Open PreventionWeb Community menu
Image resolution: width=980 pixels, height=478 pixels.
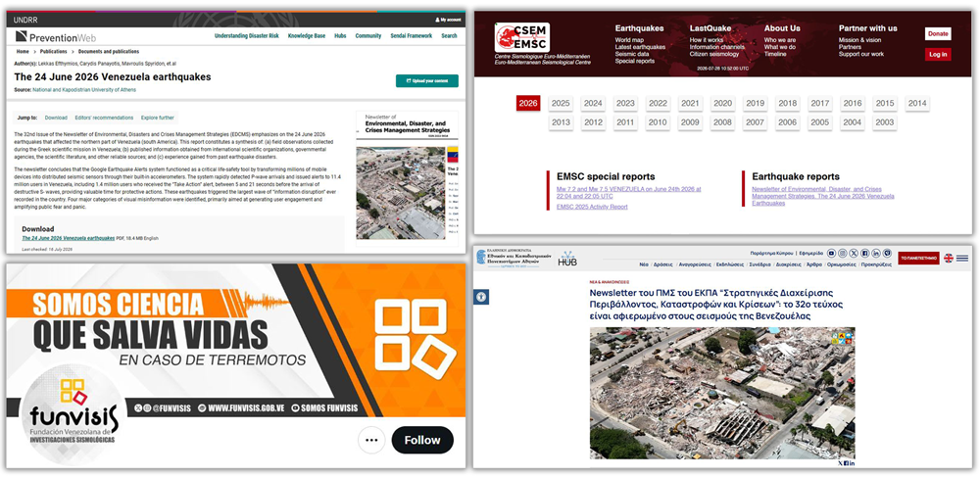[x=368, y=36]
